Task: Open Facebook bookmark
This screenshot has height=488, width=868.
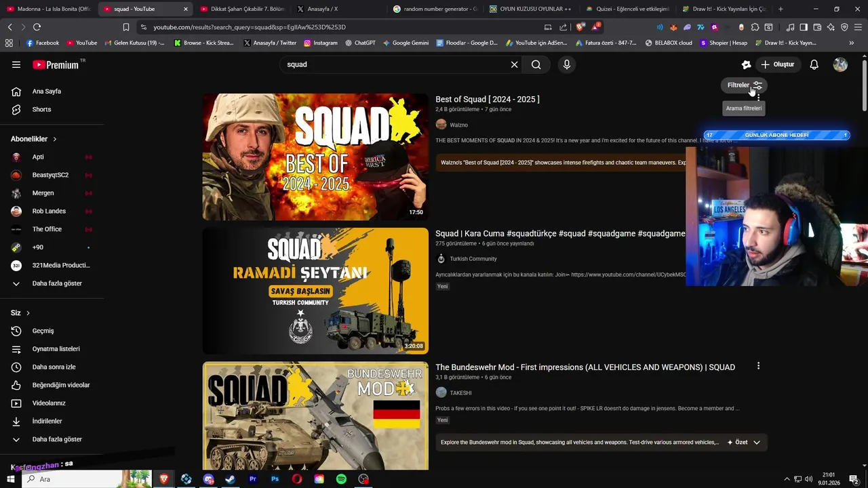Action: 43,43
